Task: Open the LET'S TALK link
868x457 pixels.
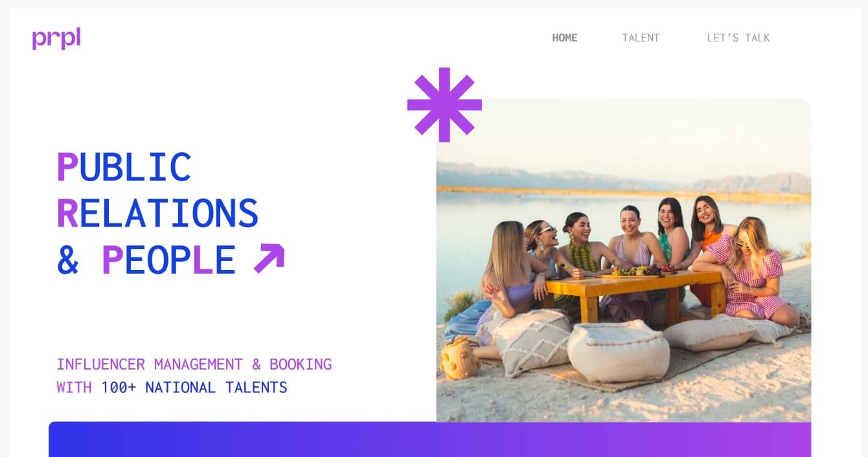Action: tap(738, 38)
